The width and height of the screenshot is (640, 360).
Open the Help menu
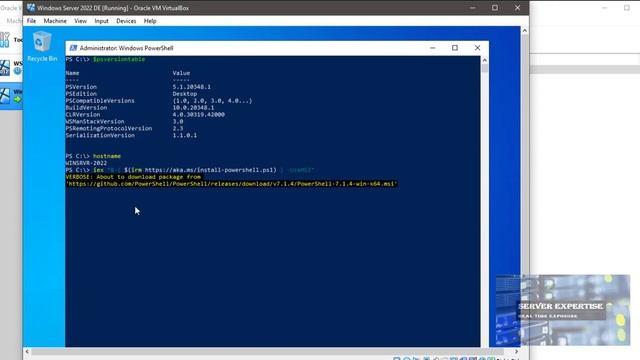pos(150,21)
